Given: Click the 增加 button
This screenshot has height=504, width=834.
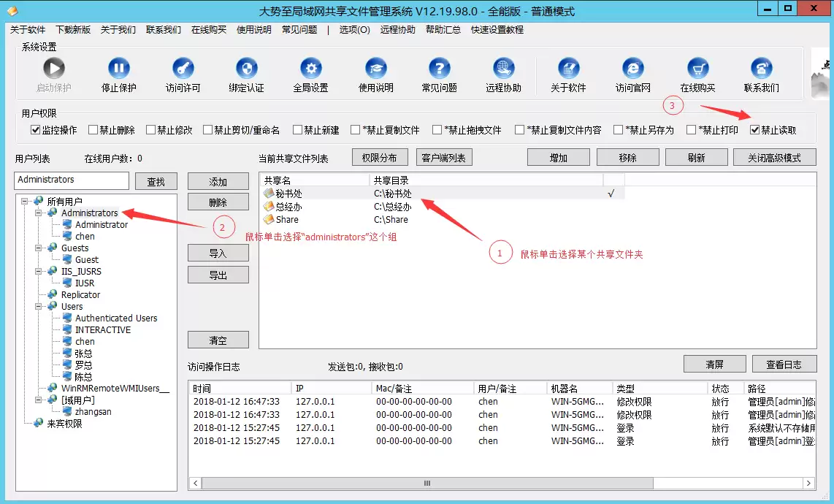Looking at the screenshot, I should point(559,158).
